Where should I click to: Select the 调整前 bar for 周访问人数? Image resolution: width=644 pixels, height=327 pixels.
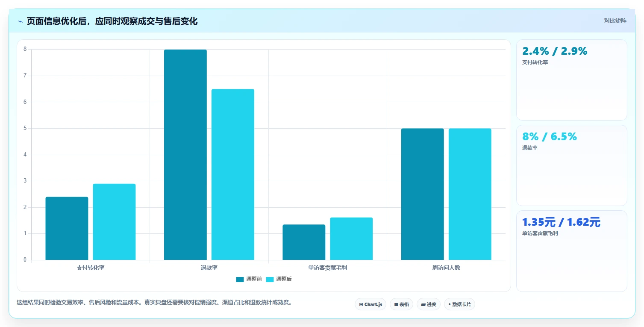423,194
